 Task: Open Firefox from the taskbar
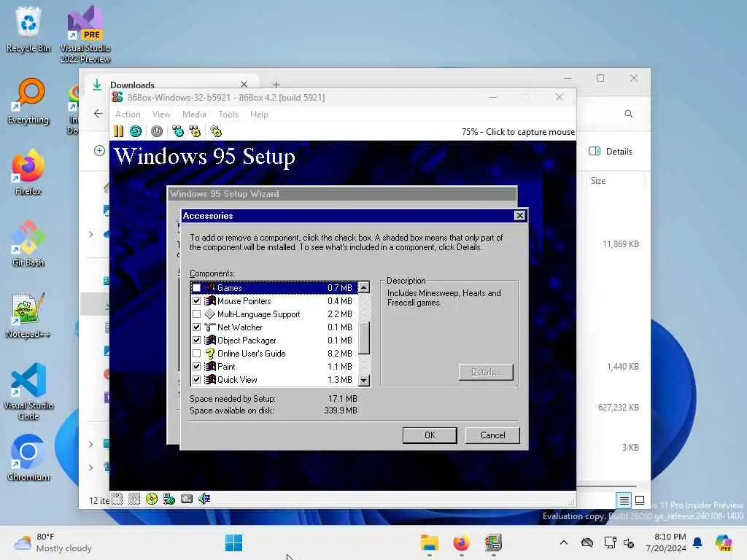click(461, 542)
